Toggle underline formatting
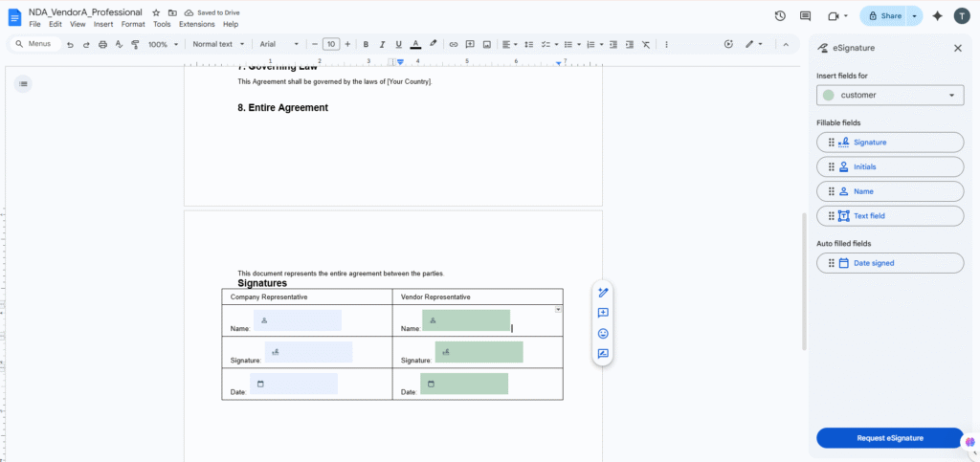Viewport: 980px width, 462px height. (x=398, y=44)
